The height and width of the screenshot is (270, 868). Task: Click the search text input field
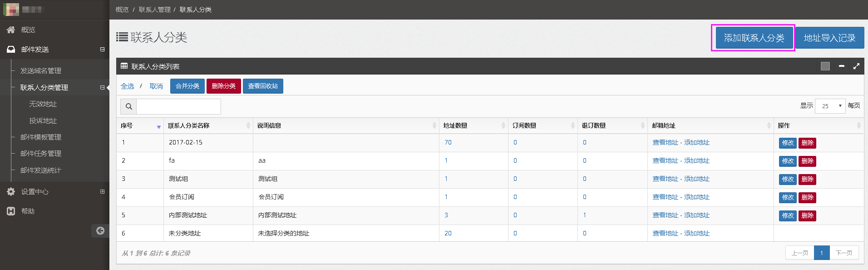coord(178,106)
